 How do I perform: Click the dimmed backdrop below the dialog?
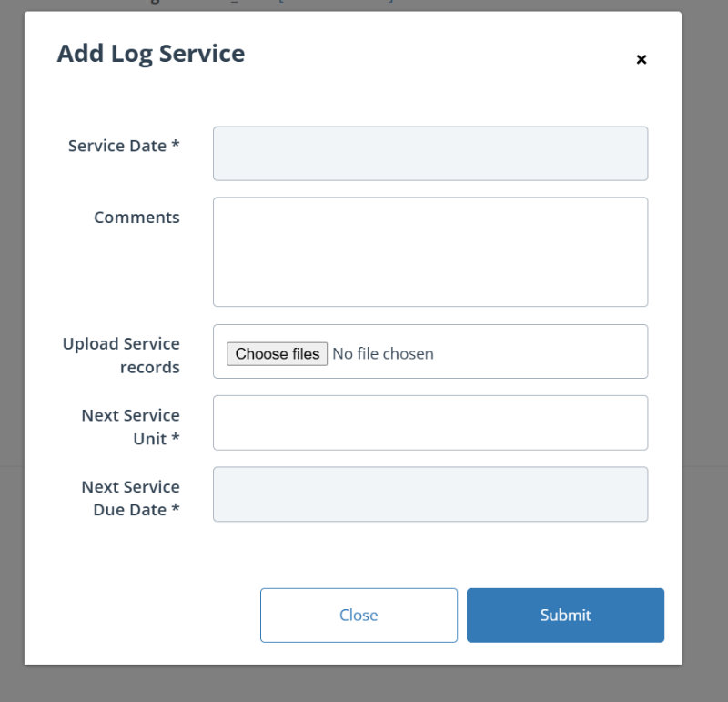point(364,684)
